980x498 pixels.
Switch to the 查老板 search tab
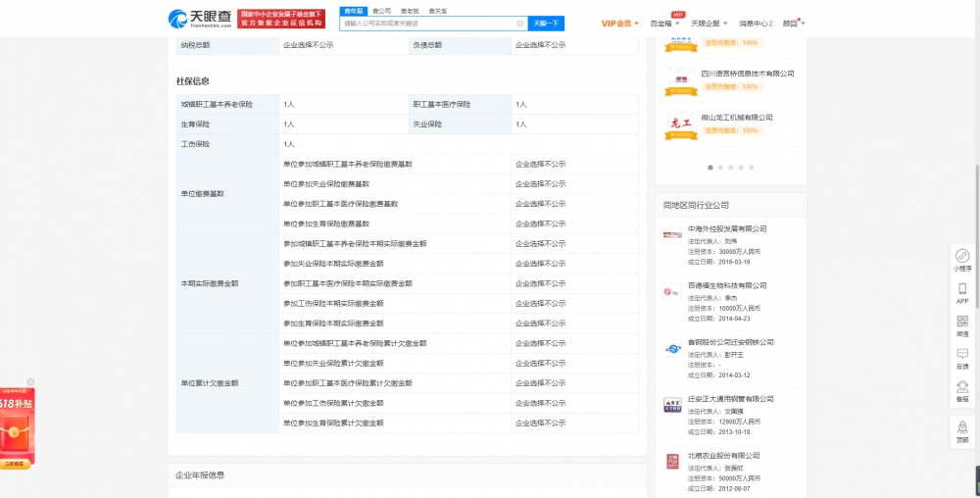pyautogui.click(x=410, y=11)
